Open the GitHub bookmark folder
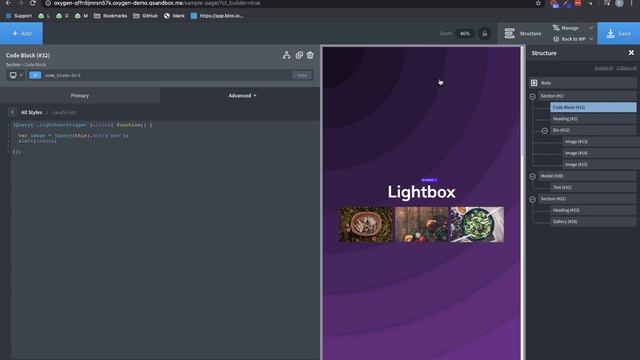Viewport: 640px width, 360px height. 145,16
